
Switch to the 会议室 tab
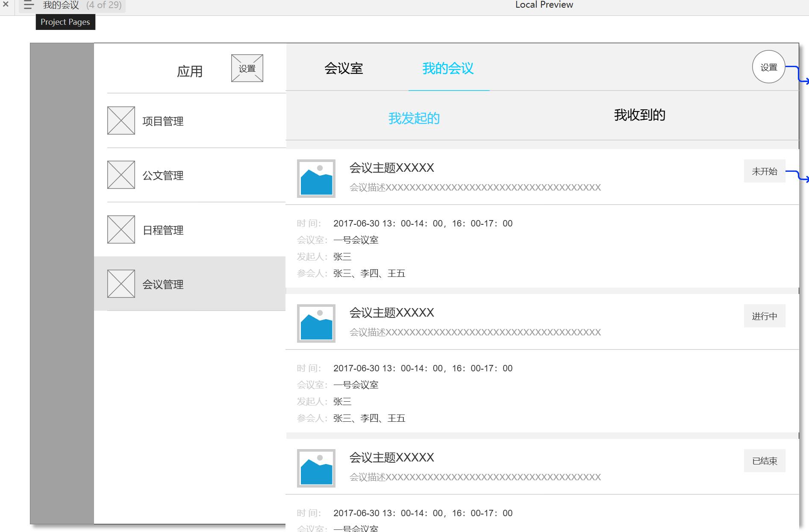point(344,68)
